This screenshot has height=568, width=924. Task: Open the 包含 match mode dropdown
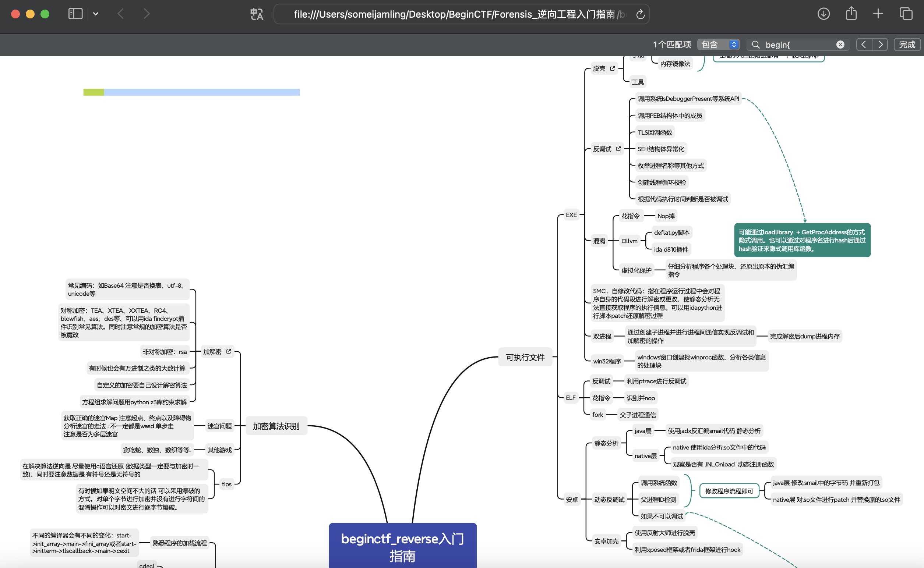click(x=718, y=44)
